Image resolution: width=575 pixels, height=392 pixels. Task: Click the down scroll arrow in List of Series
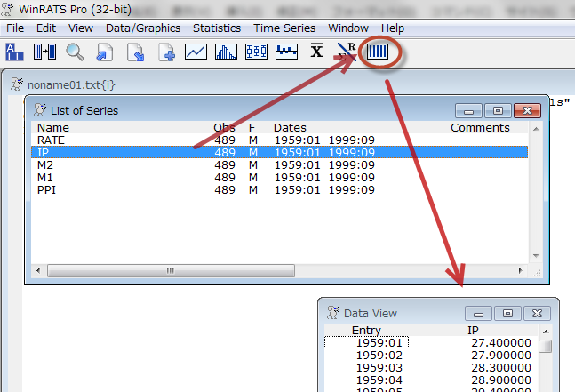tap(536, 256)
